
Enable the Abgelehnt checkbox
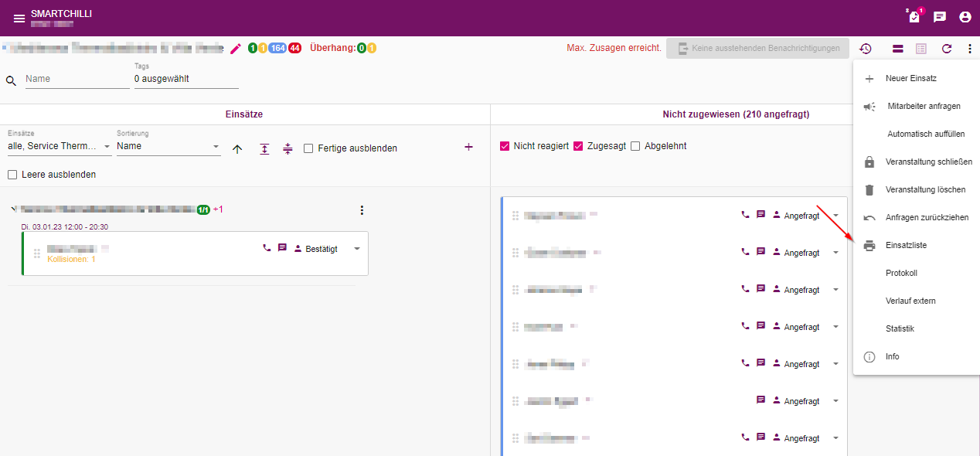click(635, 146)
